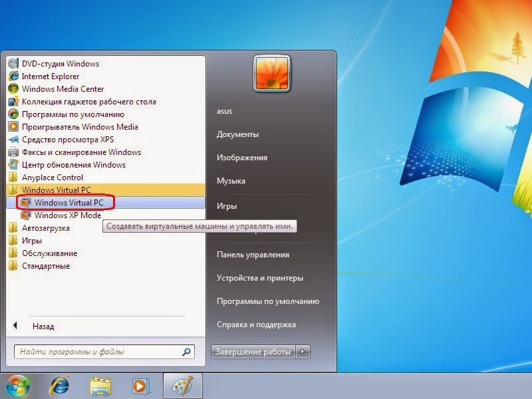The width and height of the screenshot is (532, 399).
Task: Click the back arrow beside Назад
Action: [15, 326]
